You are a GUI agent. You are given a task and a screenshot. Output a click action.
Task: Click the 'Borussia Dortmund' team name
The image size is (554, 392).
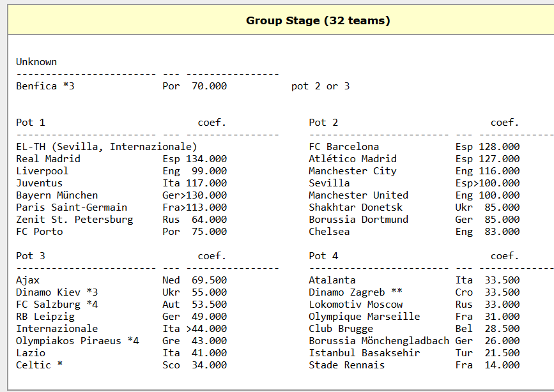pos(358,220)
